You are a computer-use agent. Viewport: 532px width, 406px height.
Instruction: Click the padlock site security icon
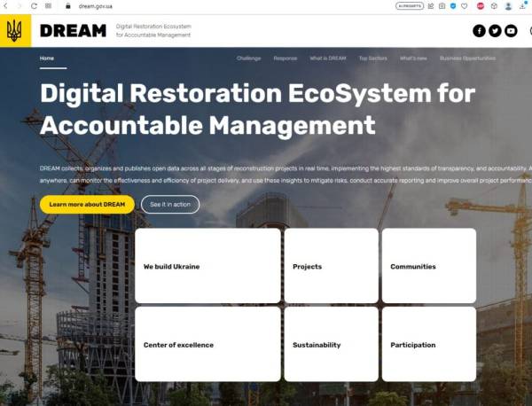tap(68, 6)
